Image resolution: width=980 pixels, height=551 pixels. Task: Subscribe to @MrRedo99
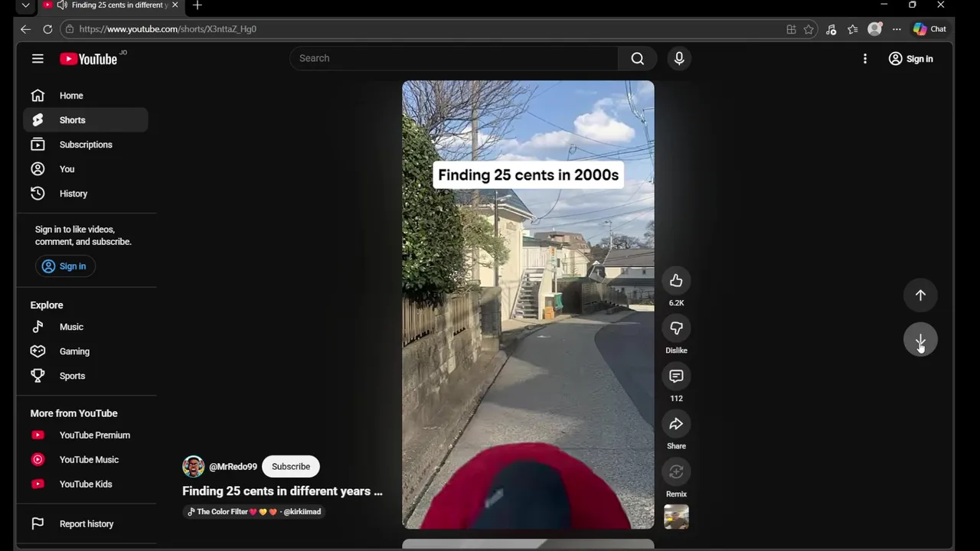point(291,467)
